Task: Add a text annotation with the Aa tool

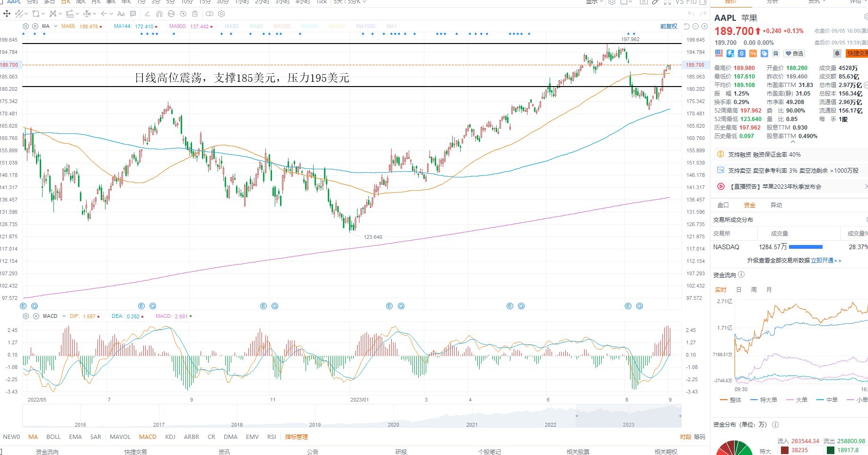Action: [121, 14]
